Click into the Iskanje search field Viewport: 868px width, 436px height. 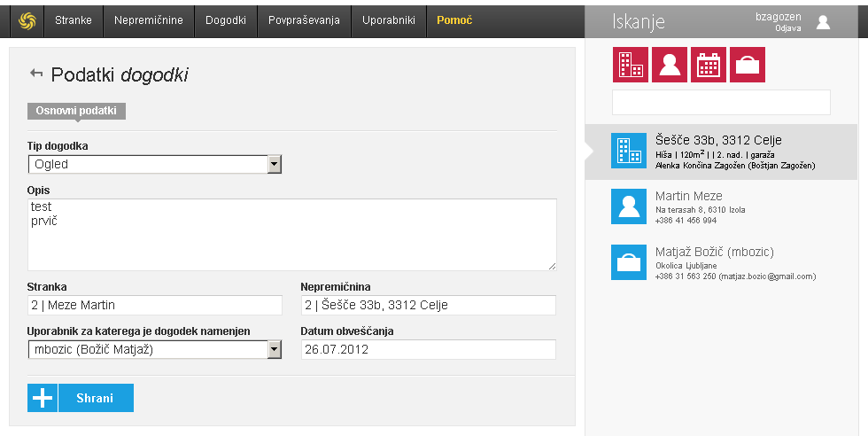click(x=721, y=103)
